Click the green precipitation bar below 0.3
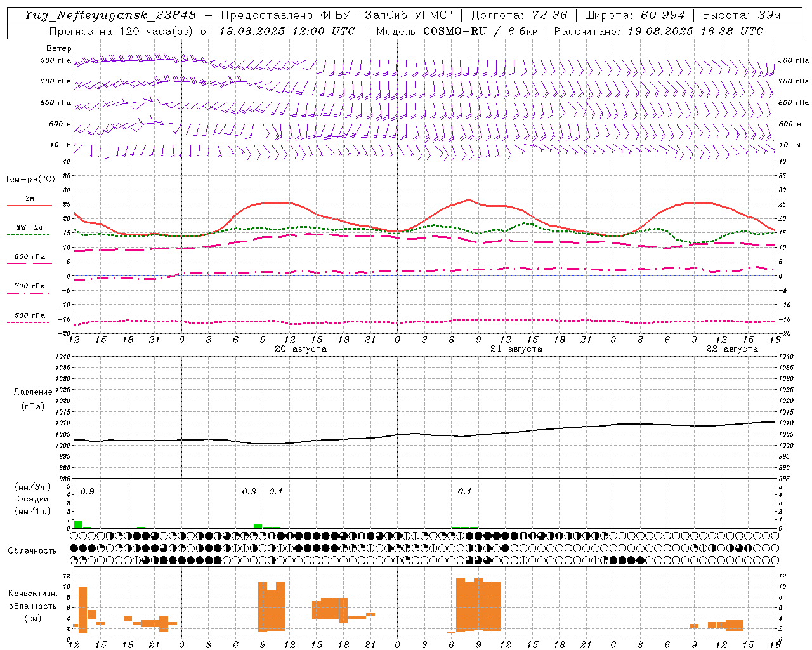This screenshot has height=650, width=812. coord(258,526)
